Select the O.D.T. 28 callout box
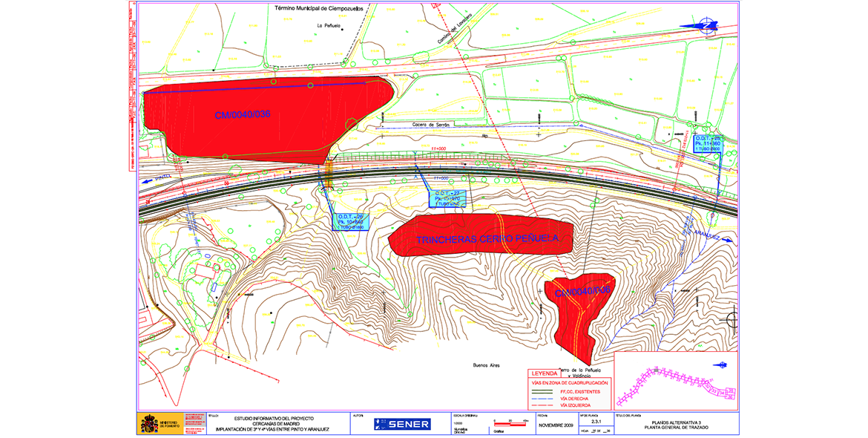Screen dimensions: 868x438 click(708, 144)
